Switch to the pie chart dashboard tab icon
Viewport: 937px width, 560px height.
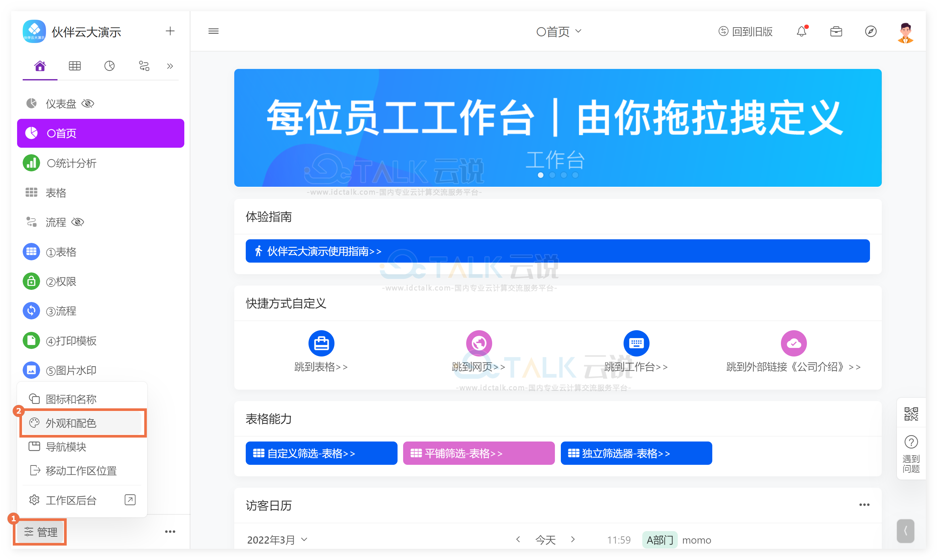[x=109, y=66]
